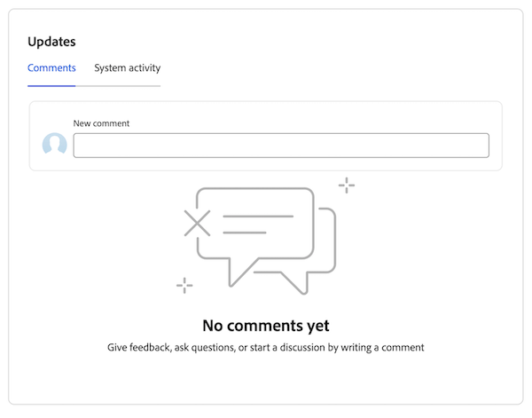532x418 pixels.
Task: Click the user avatar beside the comment box
Action: (x=55, y=145)
